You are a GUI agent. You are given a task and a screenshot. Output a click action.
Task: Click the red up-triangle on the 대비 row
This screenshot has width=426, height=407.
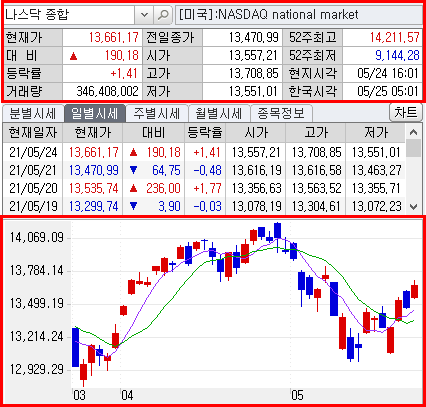click(x=74, y=56)
